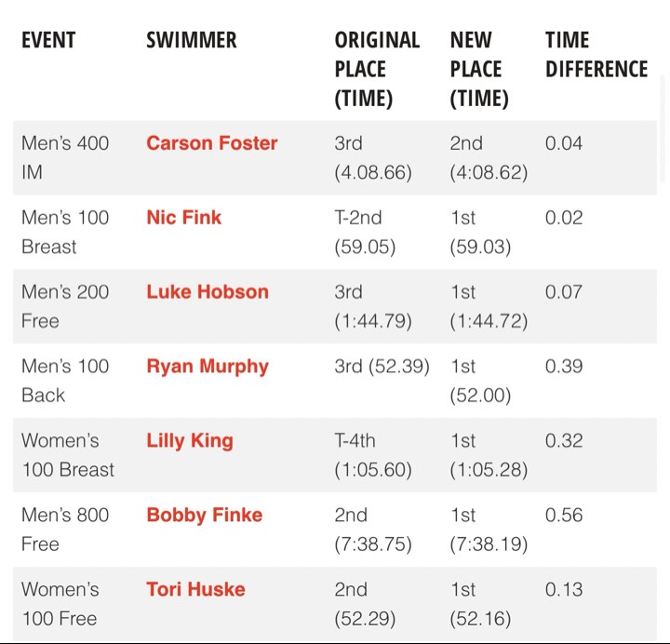Select the 0.56 time difference cell
This screenshot has width=670, height=644.
pyautogui.click(x=564, y=516)
